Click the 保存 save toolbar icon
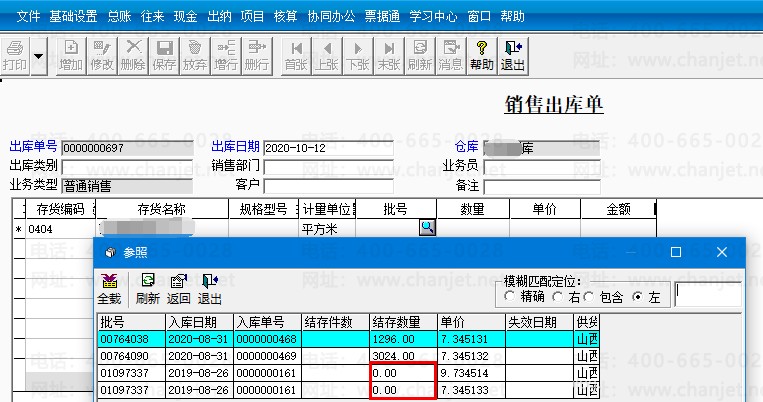This screenshot has width=763, height=402. point(164,56)
